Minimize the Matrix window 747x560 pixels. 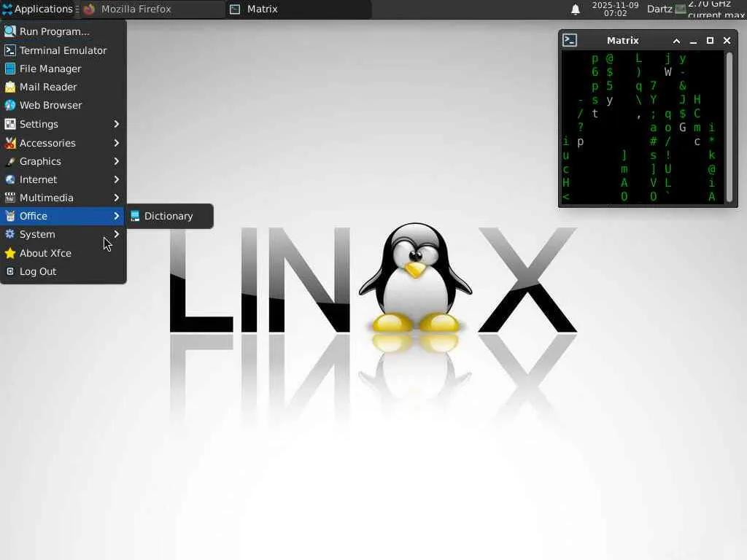coord(693,41)
